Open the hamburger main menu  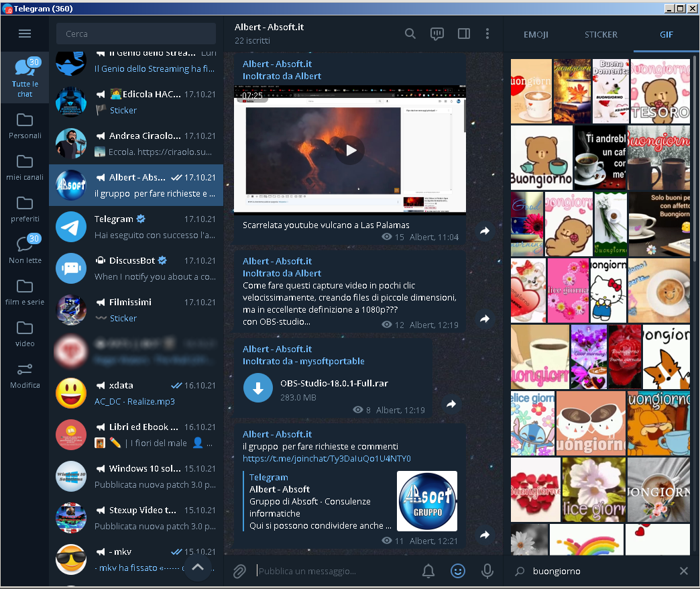pos(25,34)
